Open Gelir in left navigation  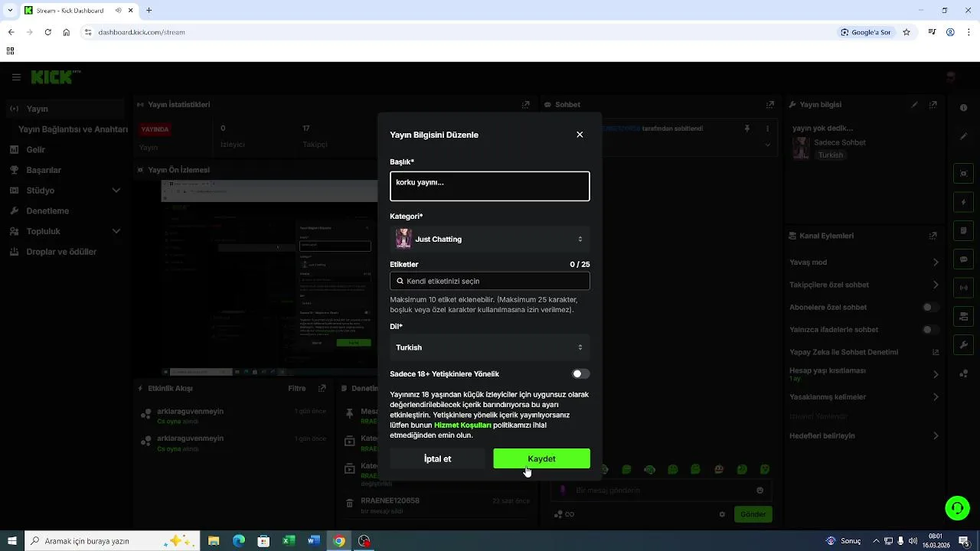36,150
